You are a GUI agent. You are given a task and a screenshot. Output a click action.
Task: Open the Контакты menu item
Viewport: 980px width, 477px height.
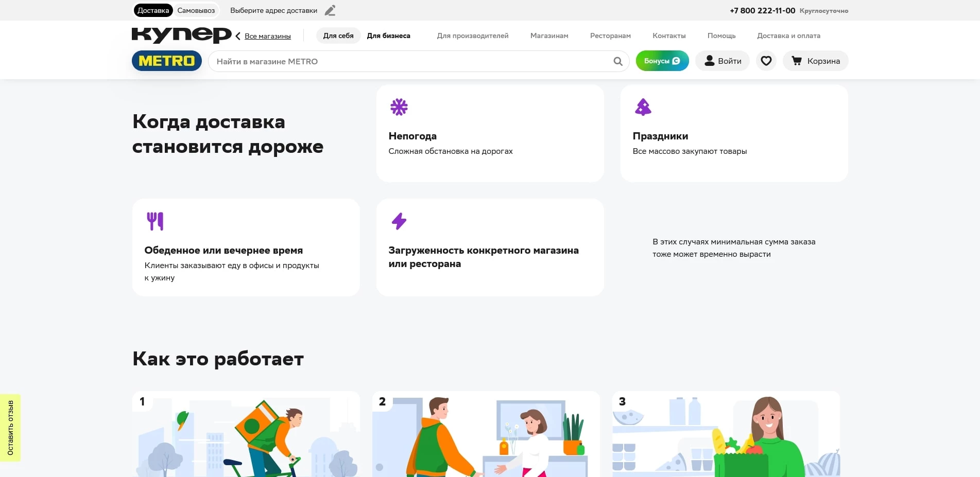669,36
